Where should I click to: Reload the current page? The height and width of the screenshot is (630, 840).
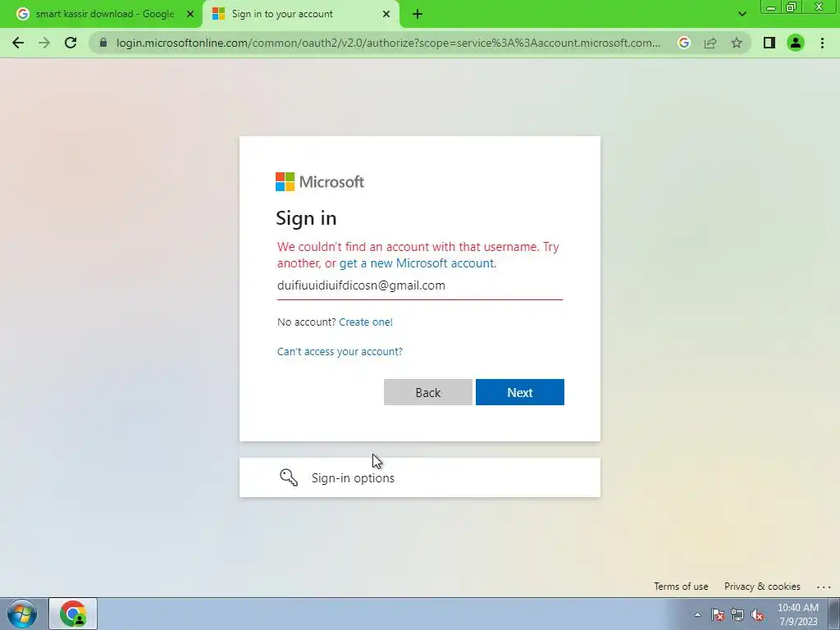(71, 43)
